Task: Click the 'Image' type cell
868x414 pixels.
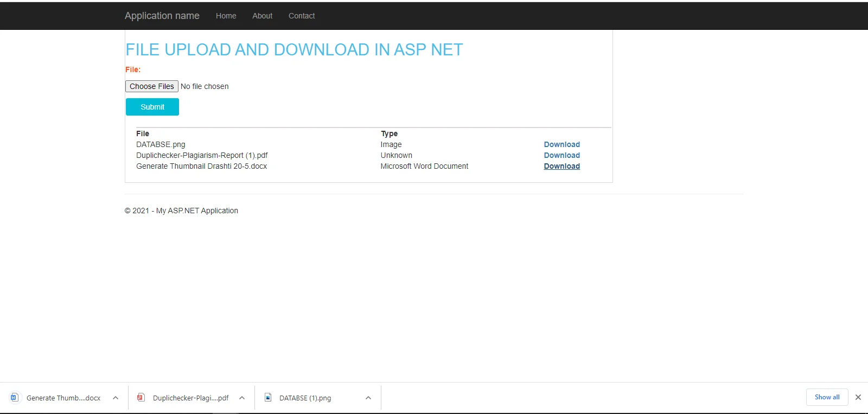Action: tap(391, 144)
